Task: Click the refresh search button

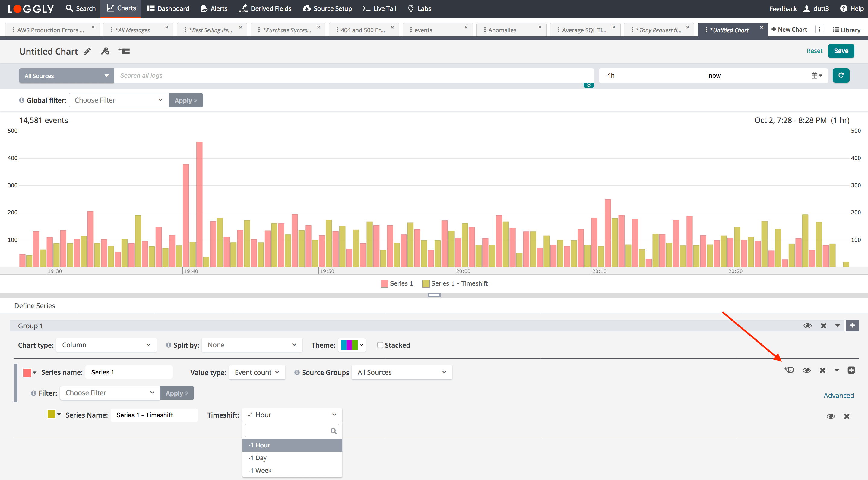Action: tap(841, 75)
